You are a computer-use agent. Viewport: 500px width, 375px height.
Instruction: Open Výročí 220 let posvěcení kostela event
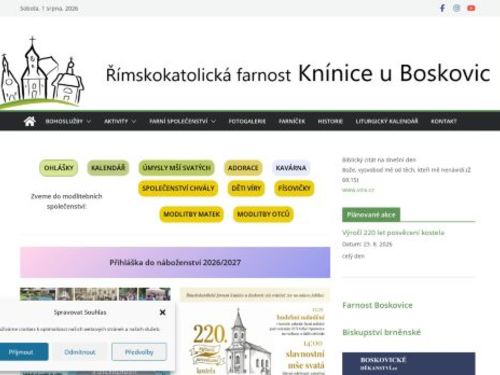pyautogui.click(x=393, y=232)
